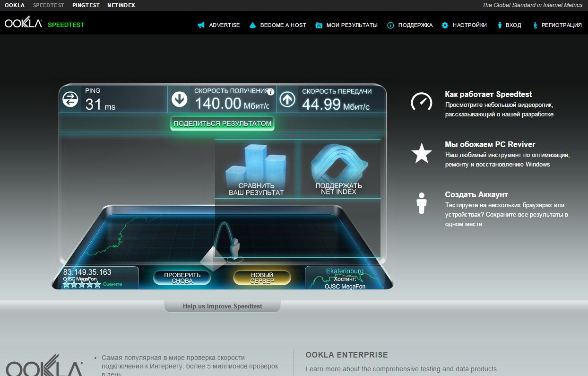
Task: Click the Ookla logo in header
Action: coord(24,25)
